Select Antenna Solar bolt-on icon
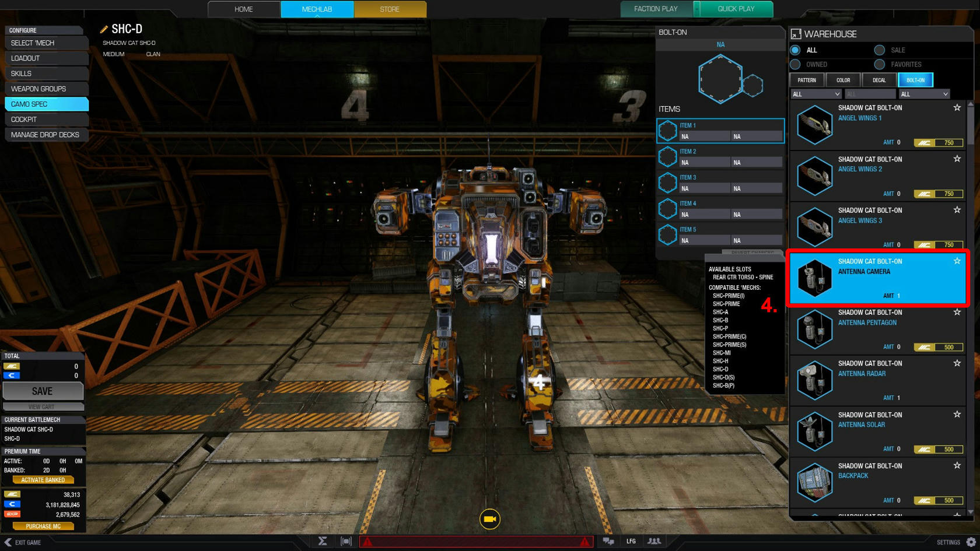This screenshot has width=980, height=551. tap(815, 431)
